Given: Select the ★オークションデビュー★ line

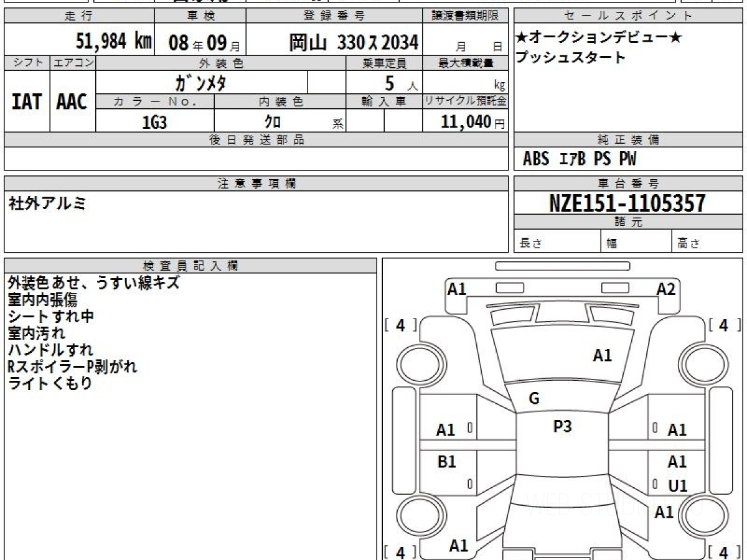Looking at the screenshot, I should pyautogui.click(x=599, y=37).
